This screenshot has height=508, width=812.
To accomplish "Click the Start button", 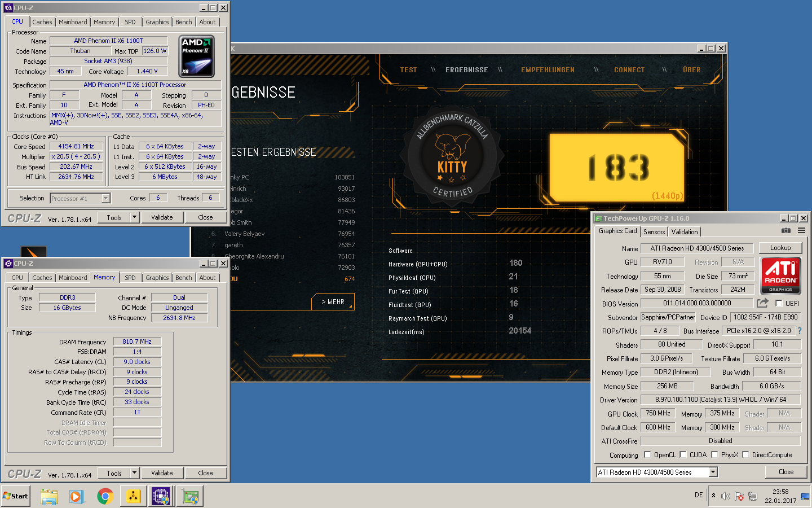I will (15, 496).
